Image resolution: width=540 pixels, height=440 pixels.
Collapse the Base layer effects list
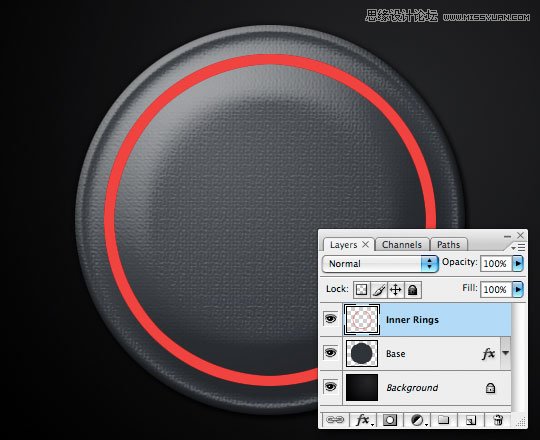(506, 353)
